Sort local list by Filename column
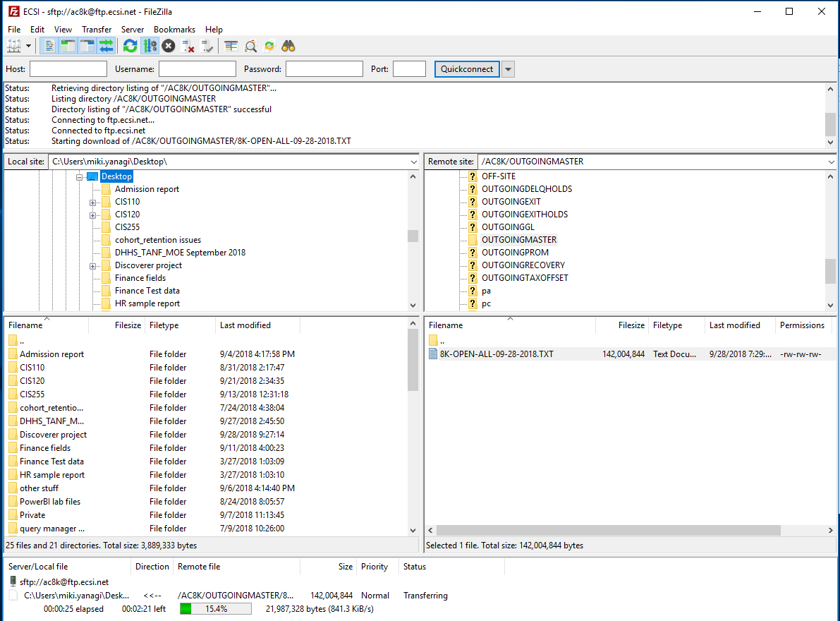 pos(46,325)
